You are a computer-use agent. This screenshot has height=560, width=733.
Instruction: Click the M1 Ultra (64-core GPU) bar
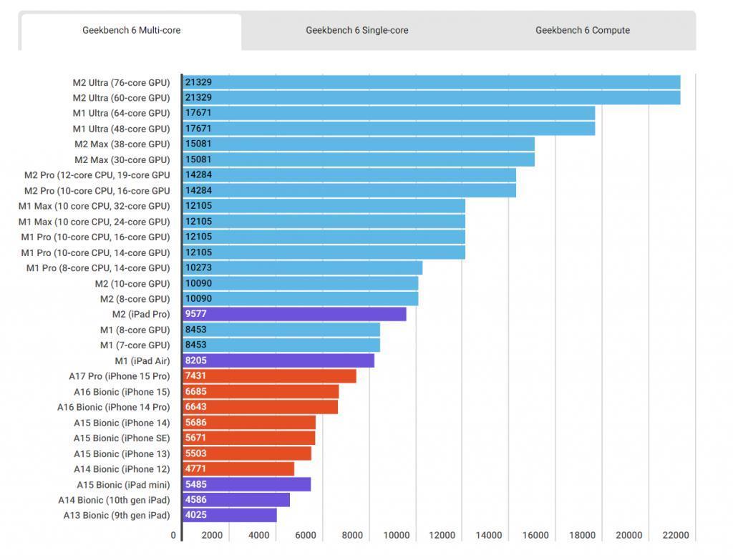[389, 113]
